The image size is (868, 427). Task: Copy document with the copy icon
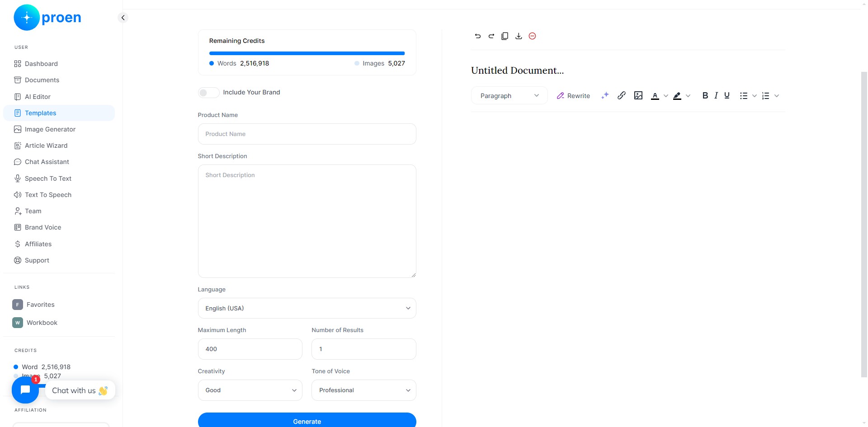click(505, 36)
